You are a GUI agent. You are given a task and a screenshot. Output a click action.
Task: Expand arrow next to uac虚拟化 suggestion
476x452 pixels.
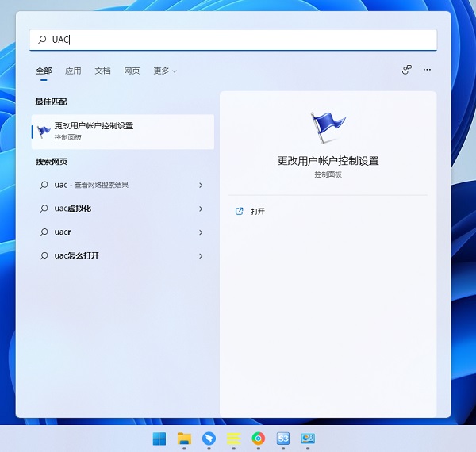[201, 209]
